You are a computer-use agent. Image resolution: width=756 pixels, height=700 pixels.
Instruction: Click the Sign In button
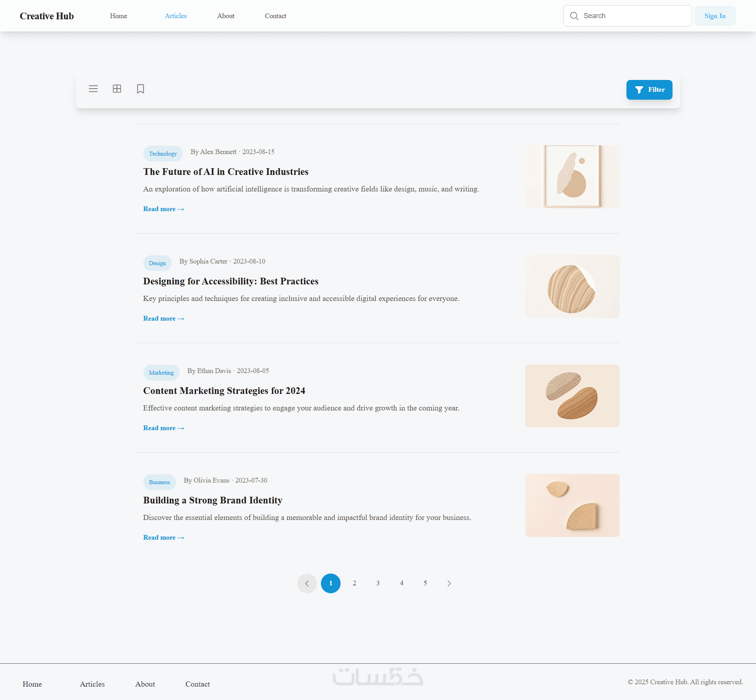click(x=715, y=16)
